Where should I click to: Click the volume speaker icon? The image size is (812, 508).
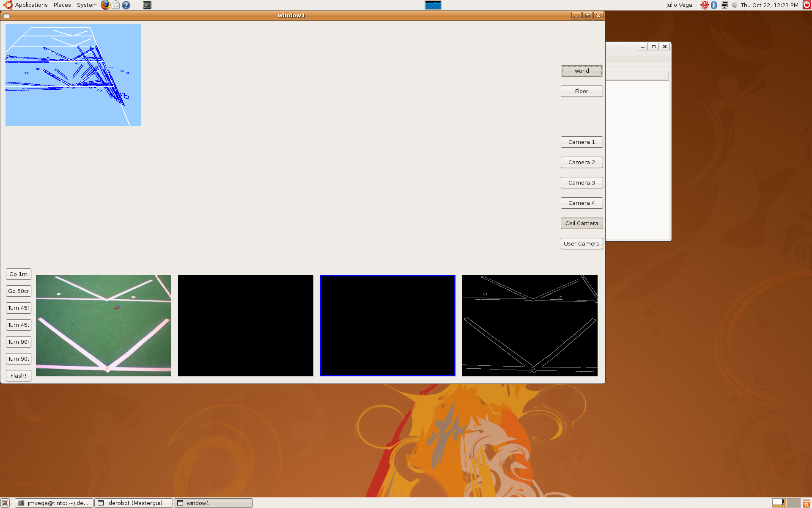pyautogui.click(x=735, y=5)
